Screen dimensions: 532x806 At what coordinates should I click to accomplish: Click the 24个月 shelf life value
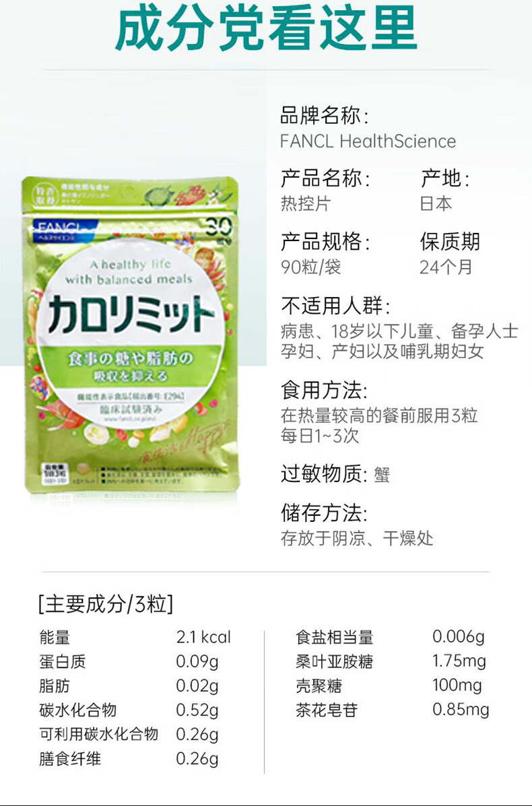(x=446, y=267)
